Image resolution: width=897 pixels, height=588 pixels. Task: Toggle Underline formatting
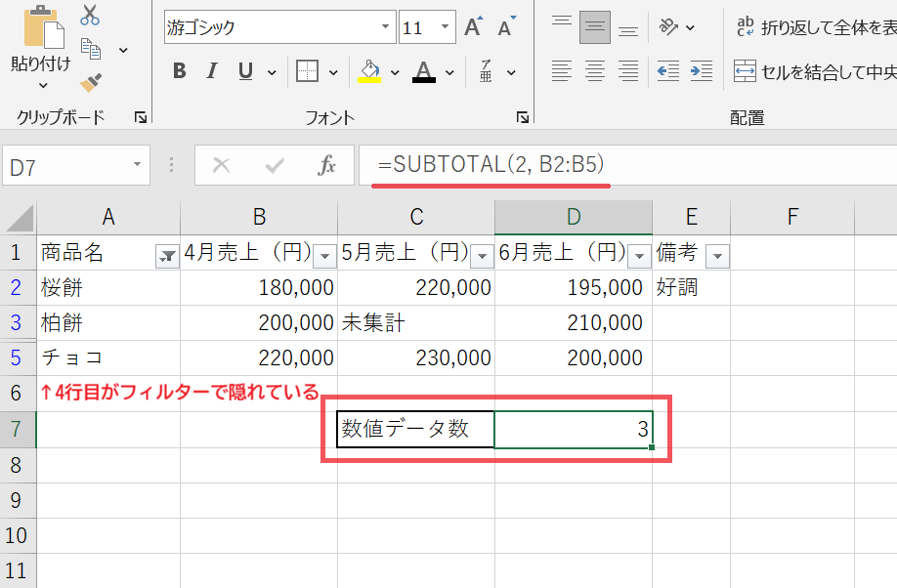[244, 71]
